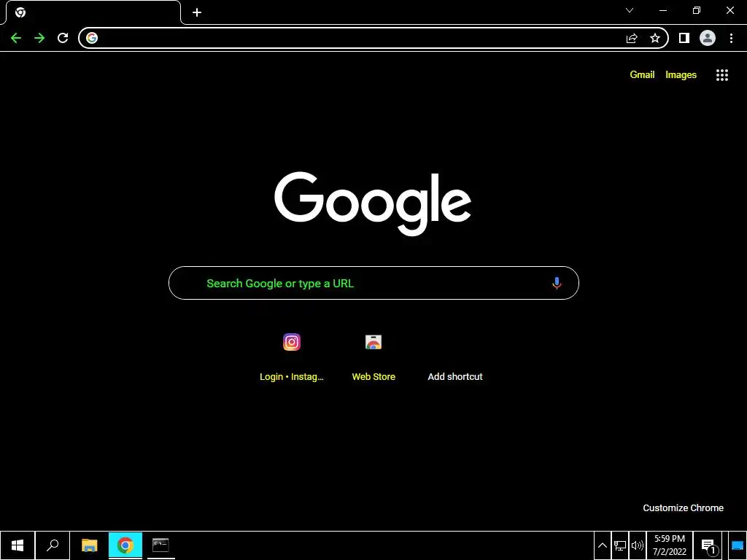Click the blue desktop icon at the right end of the taskbar
The height and width of the screenshot is (560, 747).
pos(738,545)
